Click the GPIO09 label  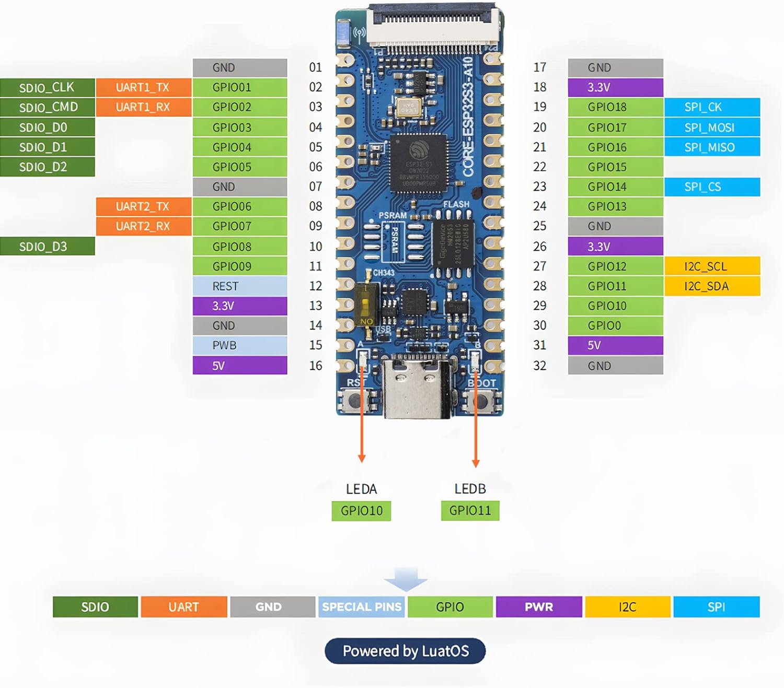[x=240, y=266]
